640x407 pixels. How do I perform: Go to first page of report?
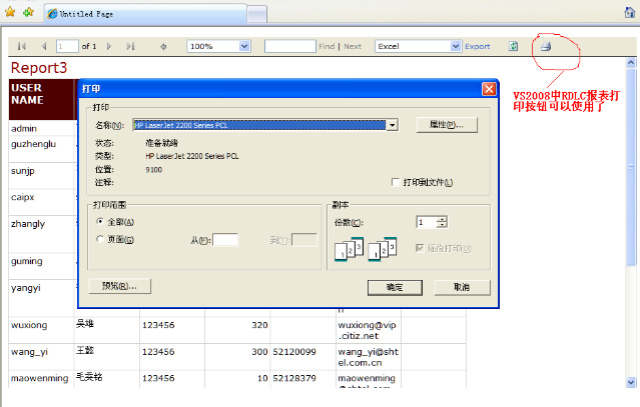(21, 46)
